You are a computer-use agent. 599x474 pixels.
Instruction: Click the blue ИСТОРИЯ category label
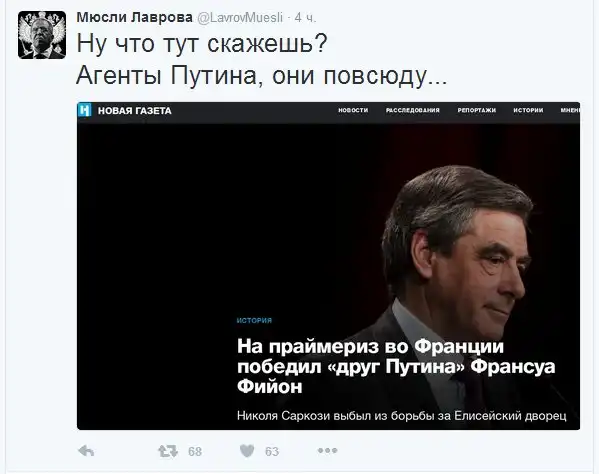coord(254,320)
